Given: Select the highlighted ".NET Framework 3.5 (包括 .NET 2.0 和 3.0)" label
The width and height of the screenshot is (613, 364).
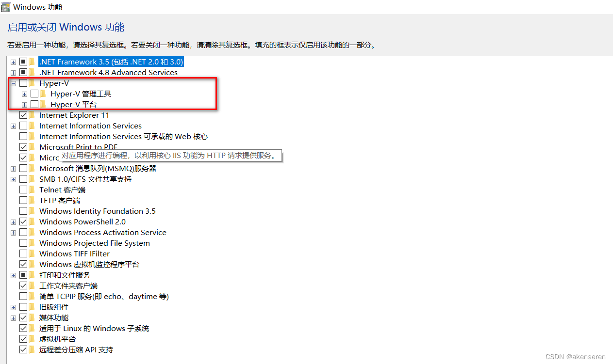Looking at the screenshot, I should pos(111,62).
